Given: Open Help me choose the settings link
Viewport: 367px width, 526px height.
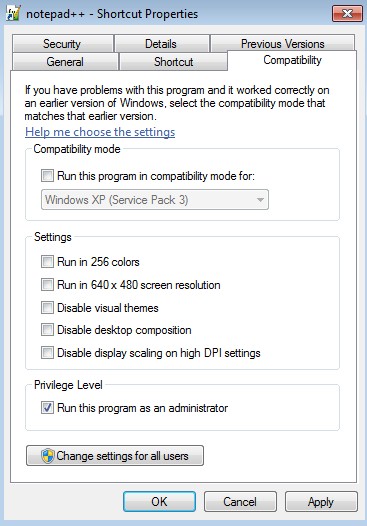Looking at the screenshot, I should click(100, 132).
